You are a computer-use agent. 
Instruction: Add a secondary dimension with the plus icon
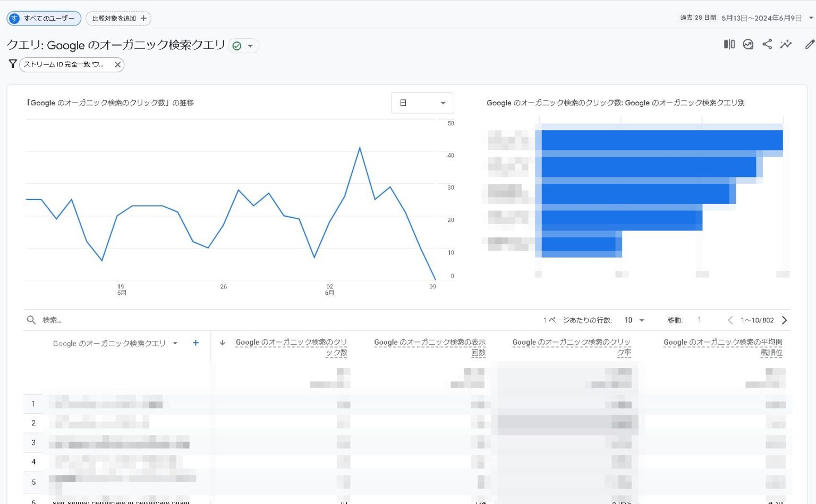(x=195, y=343)
